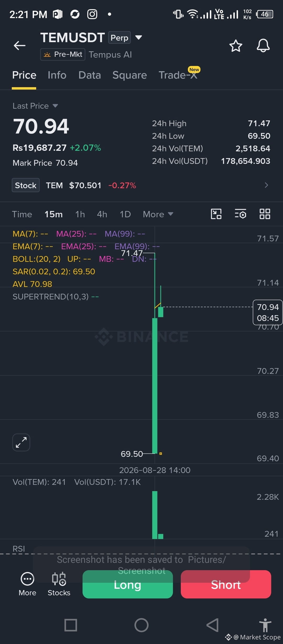Tap the RSI indicator label

pos(19,548)
